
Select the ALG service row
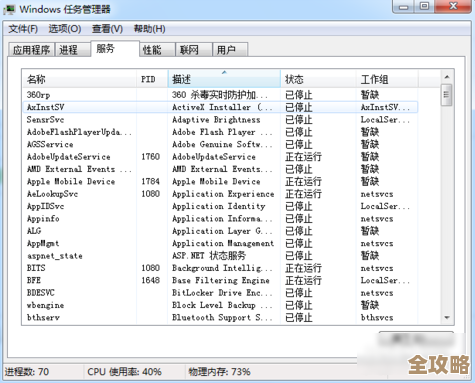tap(220, 231)
